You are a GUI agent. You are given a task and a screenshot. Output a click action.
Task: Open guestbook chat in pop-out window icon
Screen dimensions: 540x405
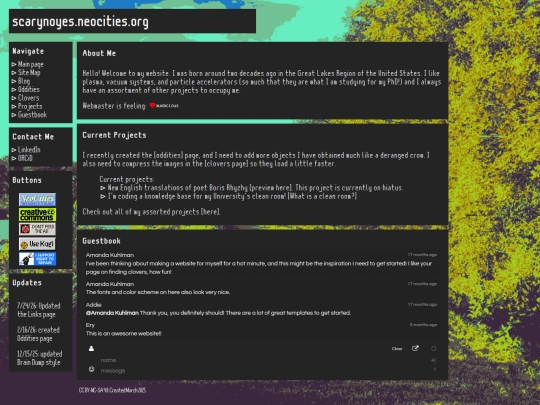(415, 349)
